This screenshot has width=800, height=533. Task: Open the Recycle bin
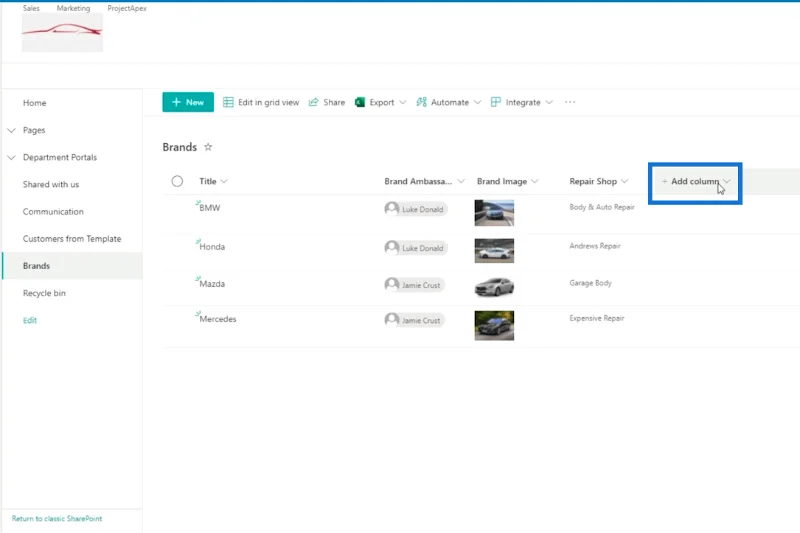pyautogui.click(x=44, y=293)
